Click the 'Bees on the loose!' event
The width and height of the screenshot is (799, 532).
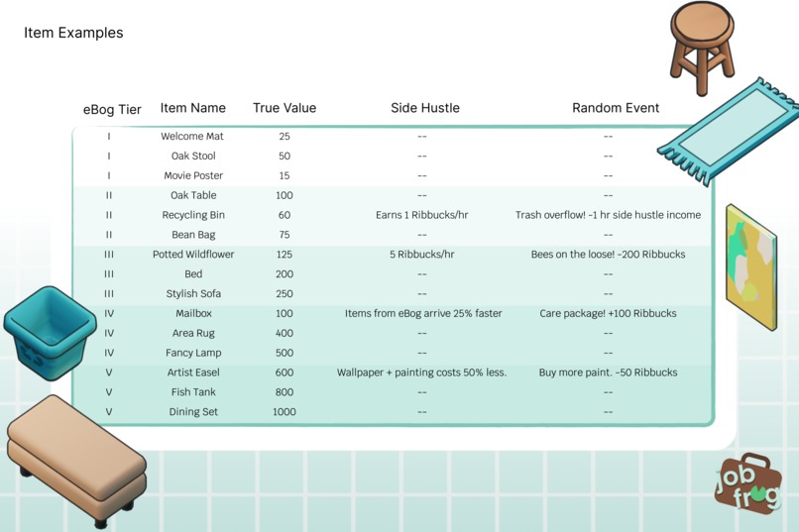pos(608,254)
